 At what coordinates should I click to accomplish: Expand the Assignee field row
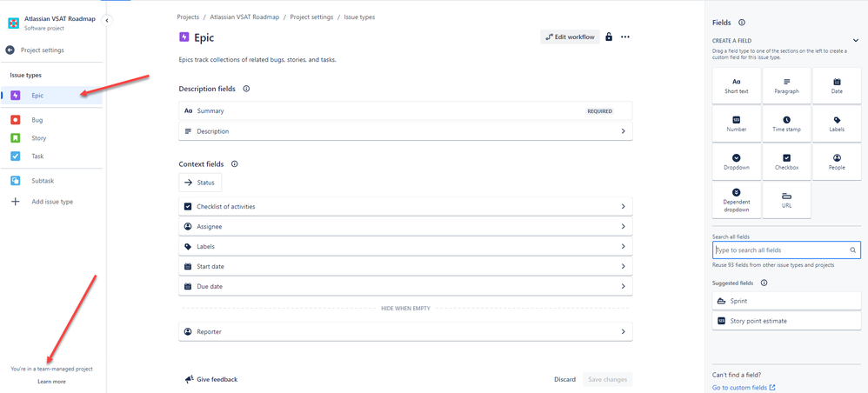coord(405,226)
